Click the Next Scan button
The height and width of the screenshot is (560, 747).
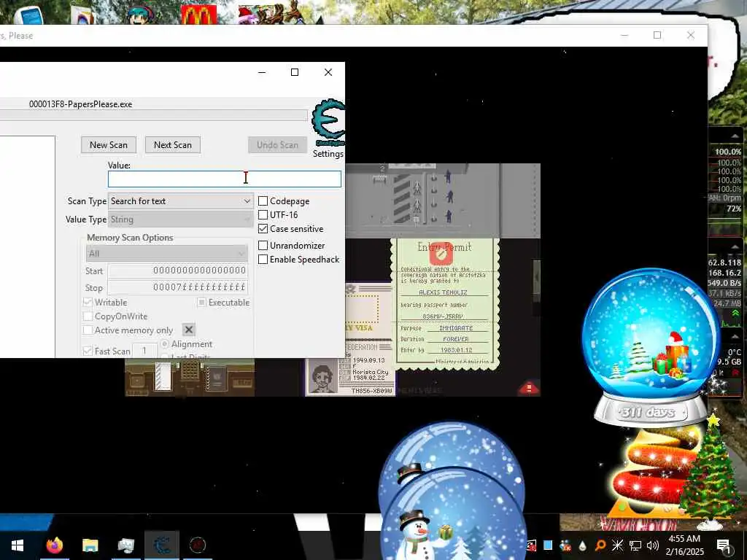point(172,145)
